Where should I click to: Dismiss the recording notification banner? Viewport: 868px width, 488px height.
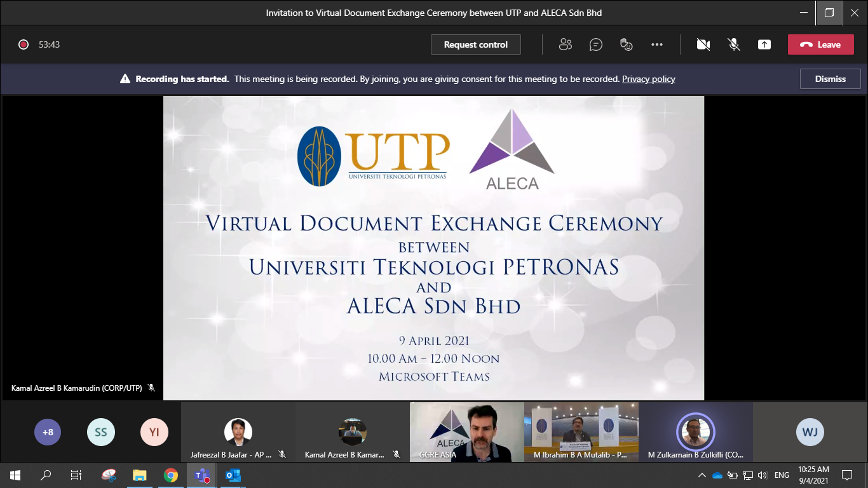point(830,79)
